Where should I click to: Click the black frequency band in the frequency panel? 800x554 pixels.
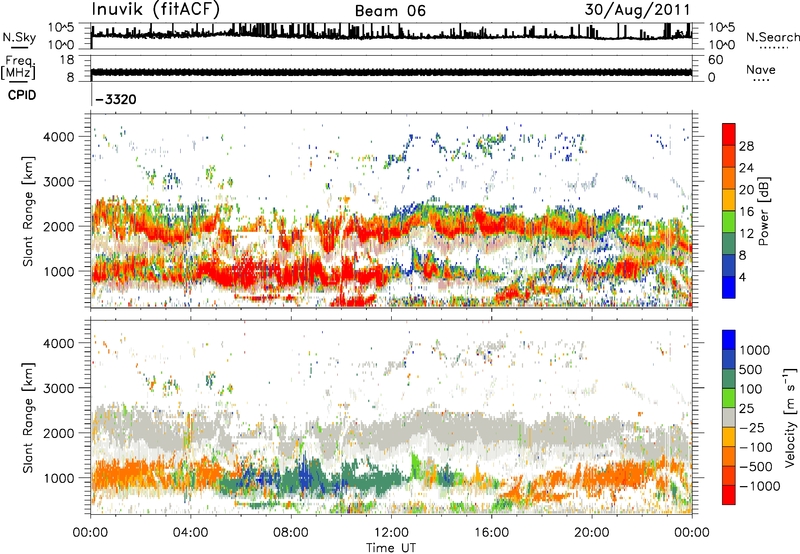[391, 72]
